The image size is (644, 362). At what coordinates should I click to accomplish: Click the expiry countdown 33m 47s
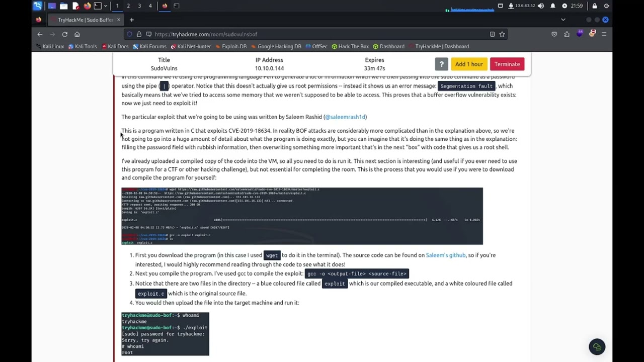click(x=374, y=68)
